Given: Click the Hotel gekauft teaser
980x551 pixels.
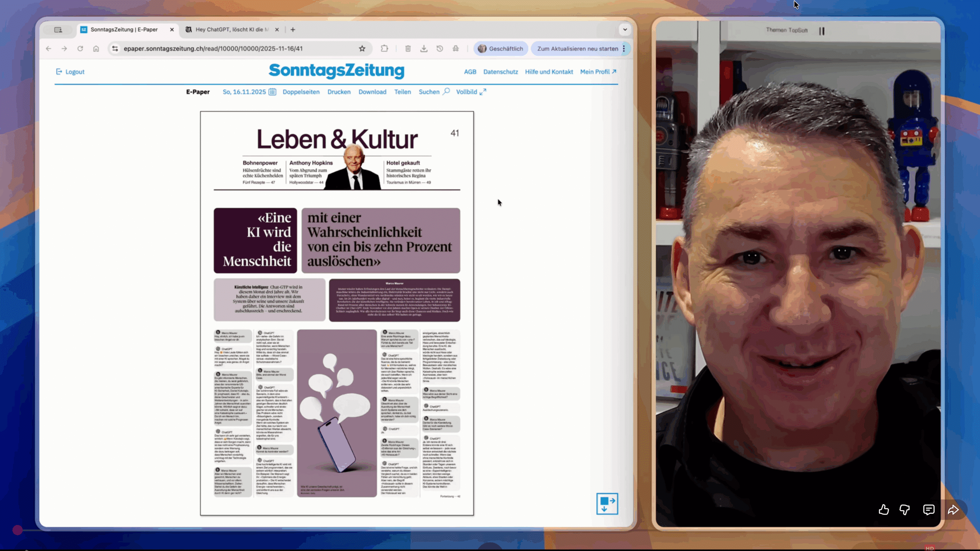Looking at the screenshot, I should pos(408,173).
